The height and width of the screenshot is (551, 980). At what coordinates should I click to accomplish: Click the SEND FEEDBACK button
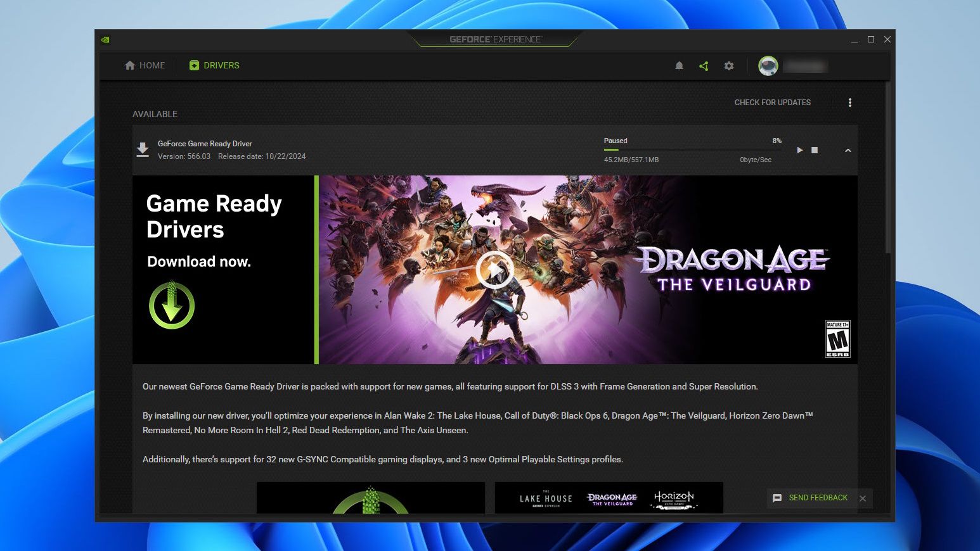pyautogui.click(x=818, y=498)
